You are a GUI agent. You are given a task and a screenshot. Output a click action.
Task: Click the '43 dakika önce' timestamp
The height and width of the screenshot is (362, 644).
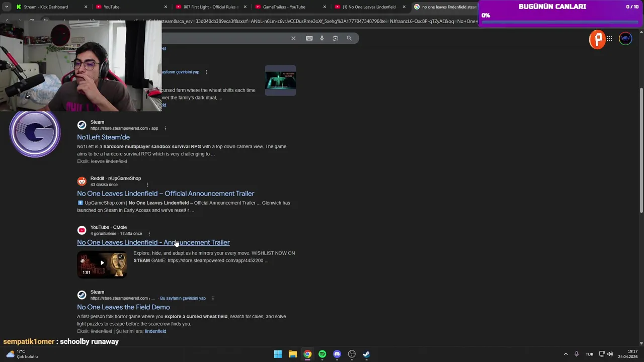(x=104, y=185)
